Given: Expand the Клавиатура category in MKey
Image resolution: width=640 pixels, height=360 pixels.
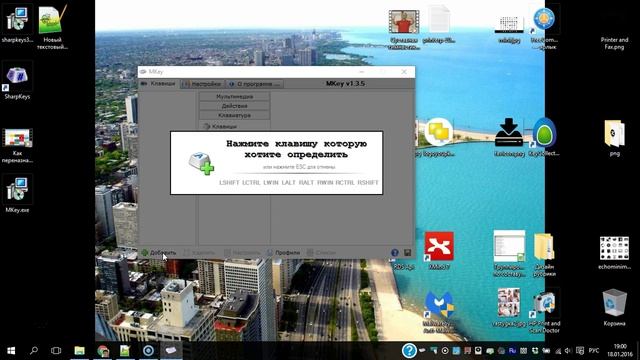Looking at the screenshot, I should click(x=234, y=115).
